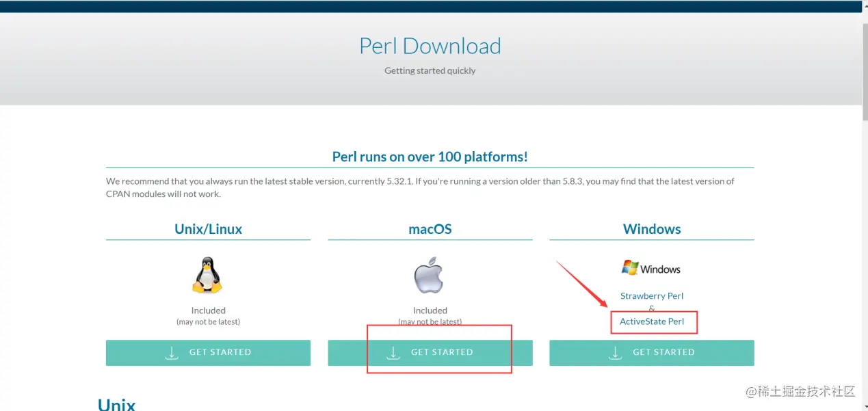Screen dimensions: 868x411
Task: Click the 'Getting started quickly' subtitle
Action: (430, 70)
